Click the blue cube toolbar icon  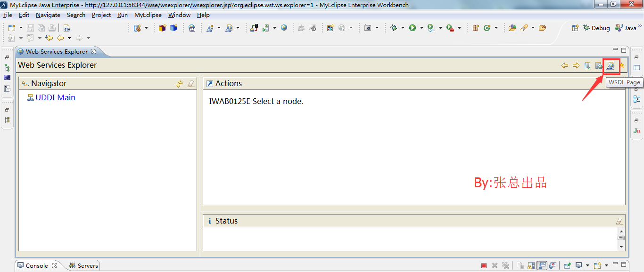point(173,28)
